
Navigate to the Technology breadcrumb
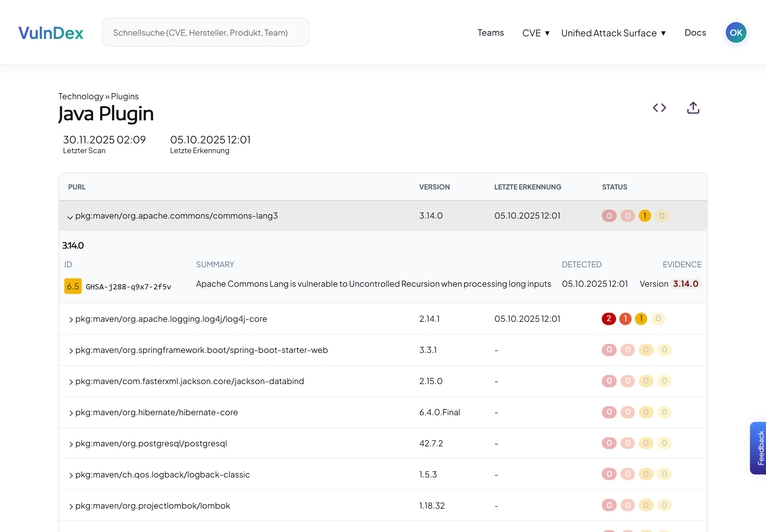pos(81,96)
